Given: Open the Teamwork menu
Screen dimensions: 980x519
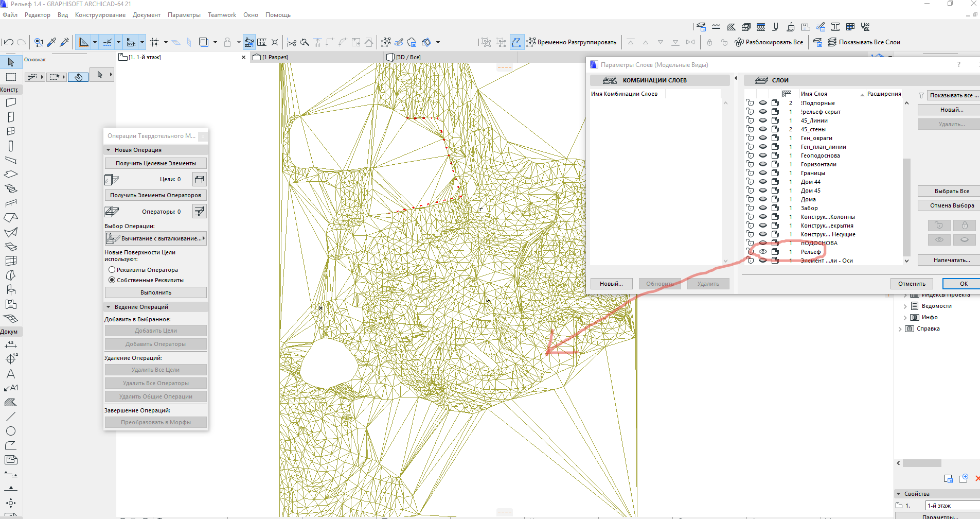Looking at the screenshot, I should coord(222,15).
